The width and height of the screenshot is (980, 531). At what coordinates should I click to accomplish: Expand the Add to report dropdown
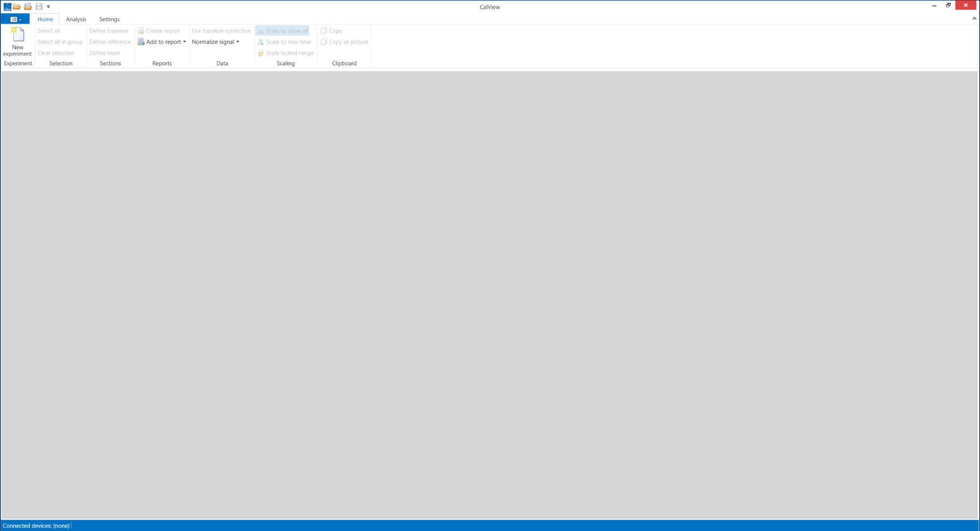click(x=185, y=42)
